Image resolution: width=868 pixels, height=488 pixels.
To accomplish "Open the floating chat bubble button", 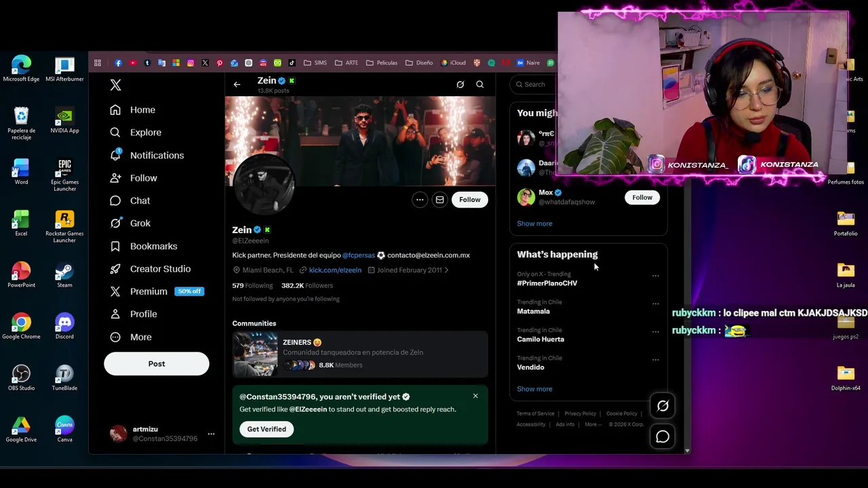I will pyautogui.click(x=663, y=436).
